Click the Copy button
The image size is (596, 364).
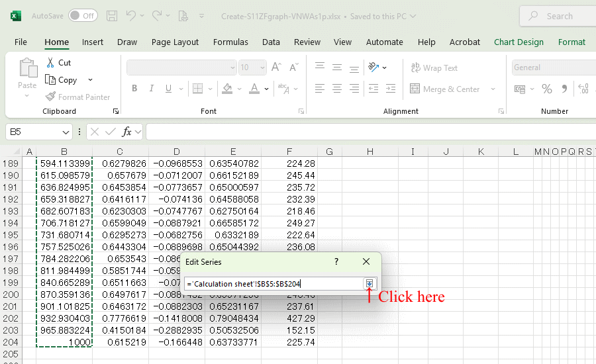(x=61, y=80)
